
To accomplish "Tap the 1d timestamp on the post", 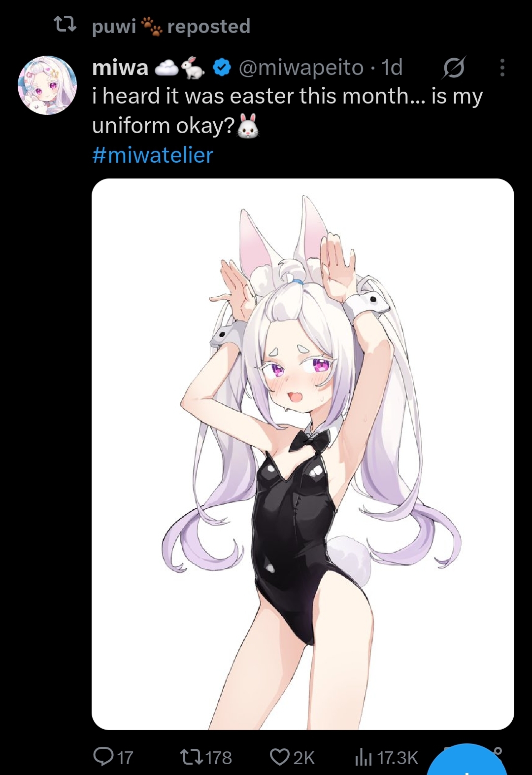I will coord(392,68).
